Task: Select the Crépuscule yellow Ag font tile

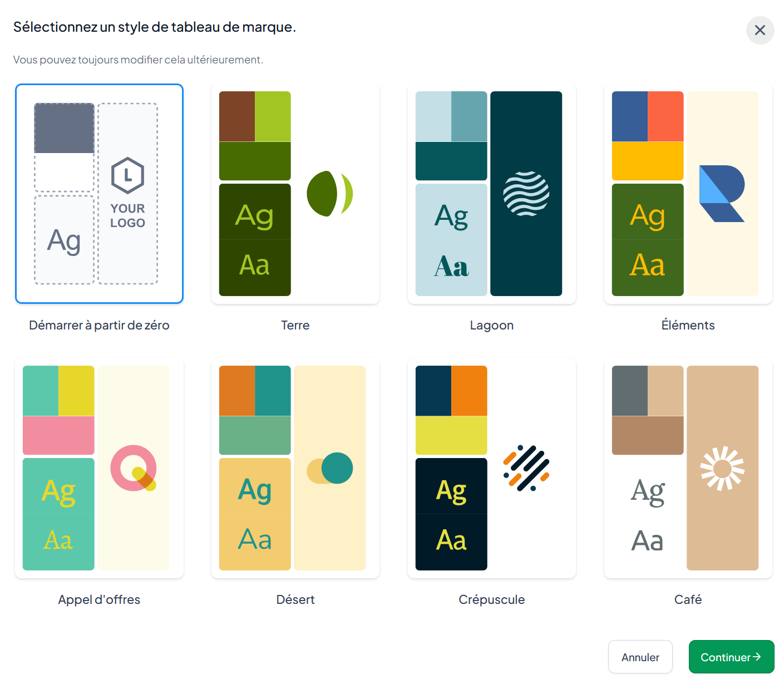Action: [451, 486]
